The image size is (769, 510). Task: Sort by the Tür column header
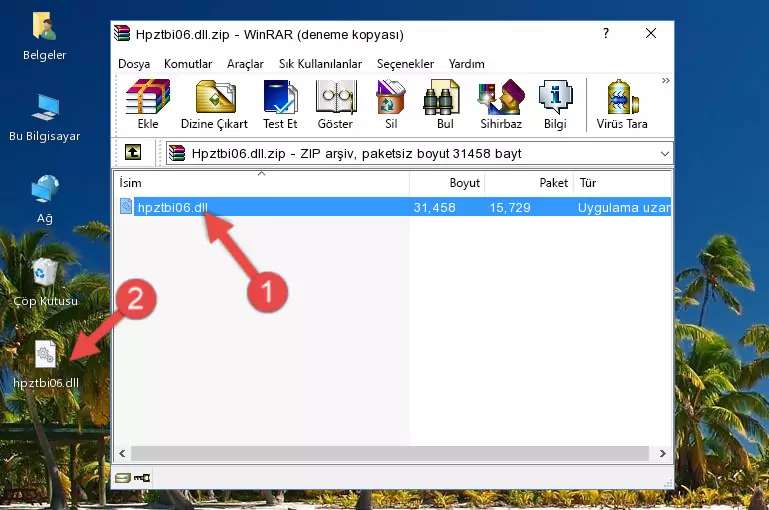click(622, 183)
